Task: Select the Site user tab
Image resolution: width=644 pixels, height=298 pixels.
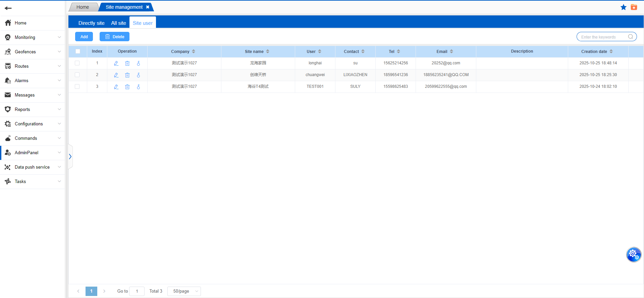Action: [x=143, y=23]
